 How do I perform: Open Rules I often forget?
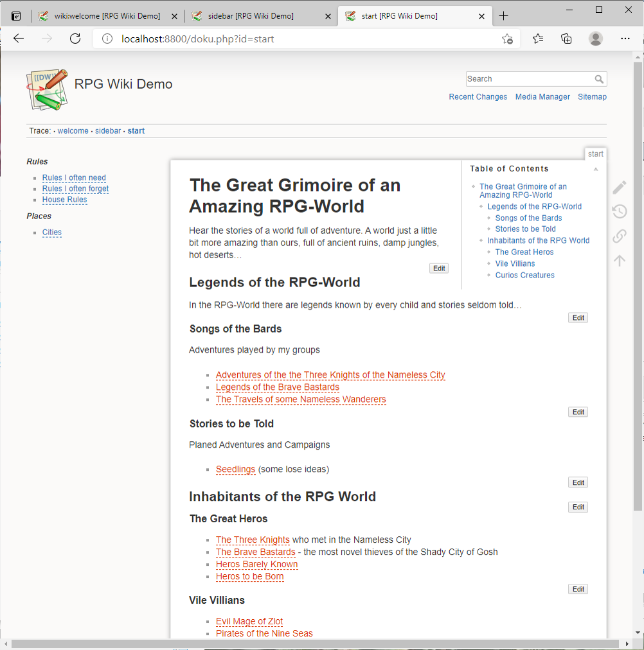click(x=75, y=189)
